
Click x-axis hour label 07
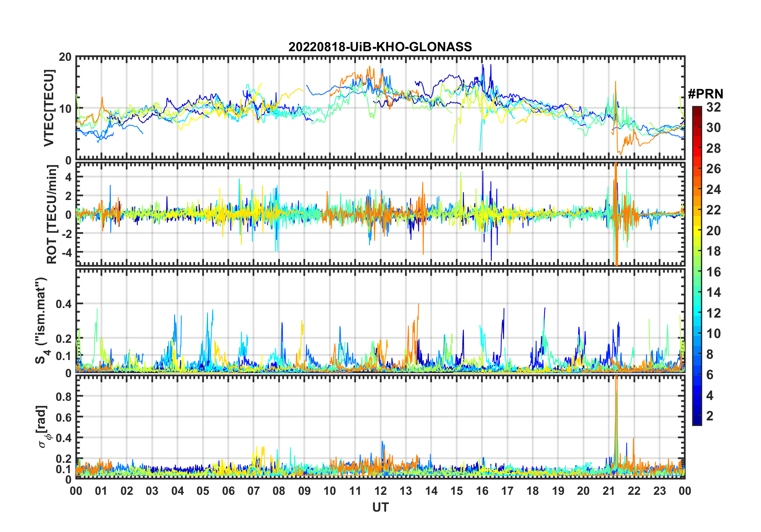coord(254,491)
